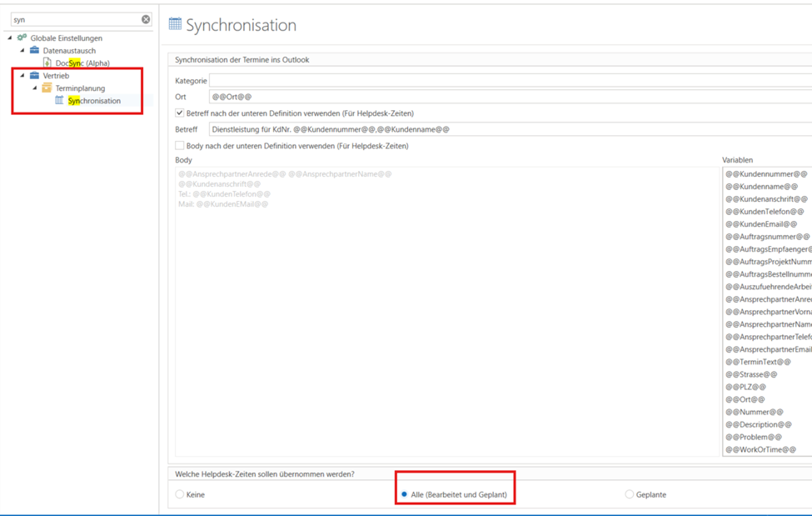Clear the search box with X icon
Viewport: 812px width, 516px height.
pos(146,19)
